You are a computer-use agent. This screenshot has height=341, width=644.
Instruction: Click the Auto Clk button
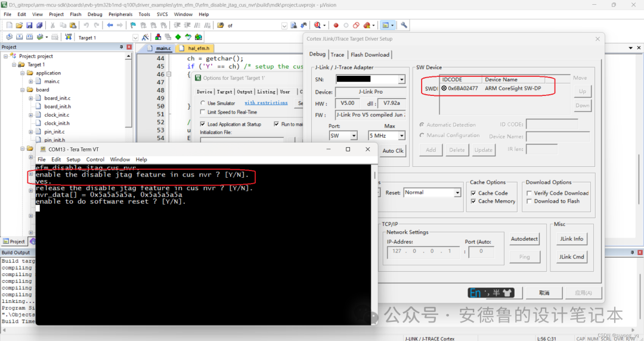point(392,151)
